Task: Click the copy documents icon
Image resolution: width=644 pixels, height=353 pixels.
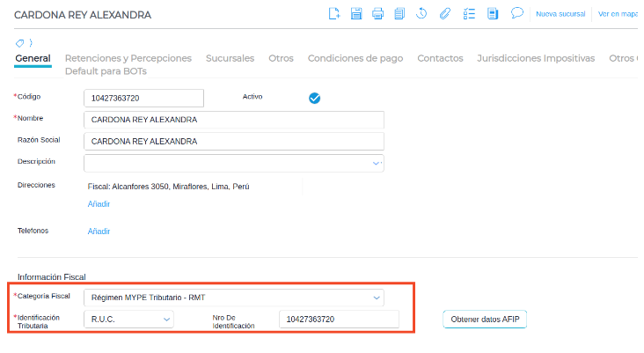Action: pyautogui.click(x=399, y=13)
